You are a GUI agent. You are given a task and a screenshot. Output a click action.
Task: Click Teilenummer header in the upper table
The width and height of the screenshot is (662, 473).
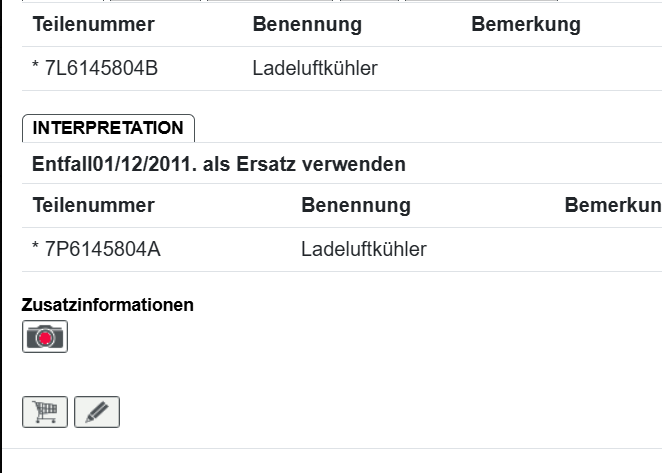click(93, 25)
